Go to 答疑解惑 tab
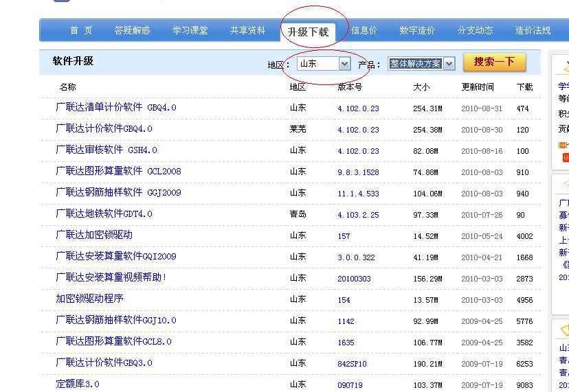 [x=133, y=30]
